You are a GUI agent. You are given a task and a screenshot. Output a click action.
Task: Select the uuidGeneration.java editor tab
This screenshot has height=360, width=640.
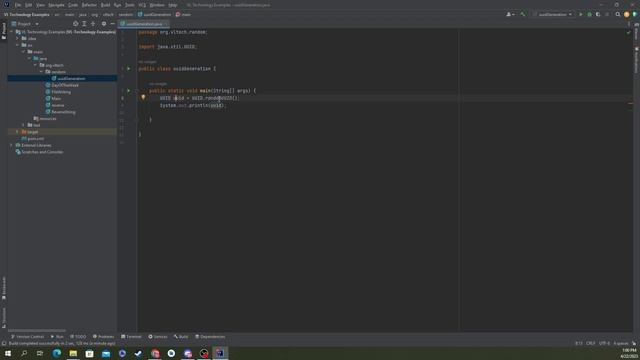click(144, 24)
